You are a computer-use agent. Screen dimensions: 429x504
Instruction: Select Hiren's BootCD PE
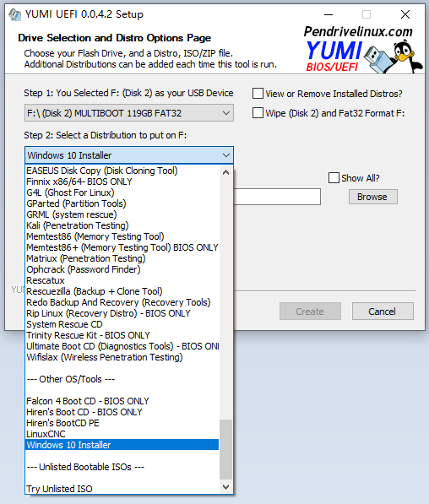point(122,423)
